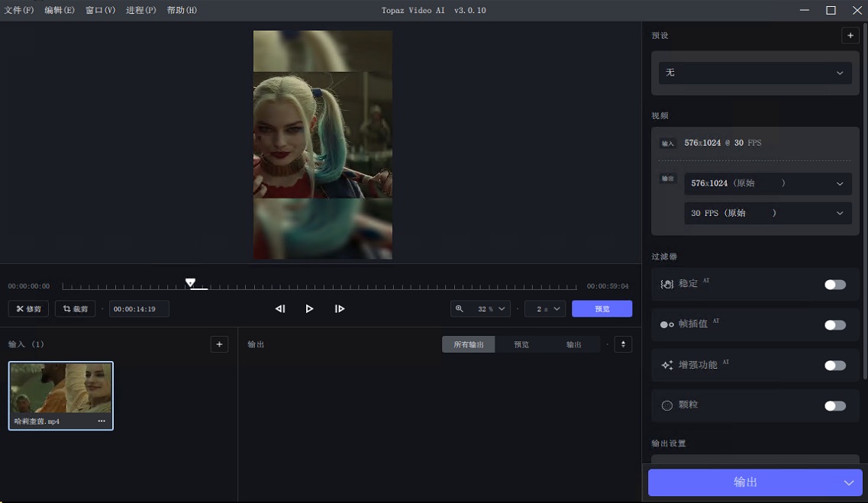Turn on the Grain (颗粒) toggle

click(x=834, y=405)
